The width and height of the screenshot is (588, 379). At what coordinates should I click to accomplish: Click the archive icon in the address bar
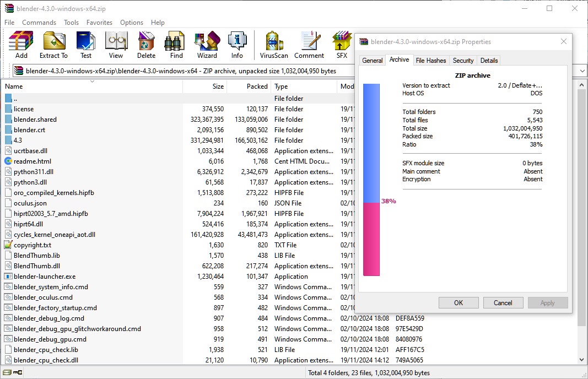[19, 71]
